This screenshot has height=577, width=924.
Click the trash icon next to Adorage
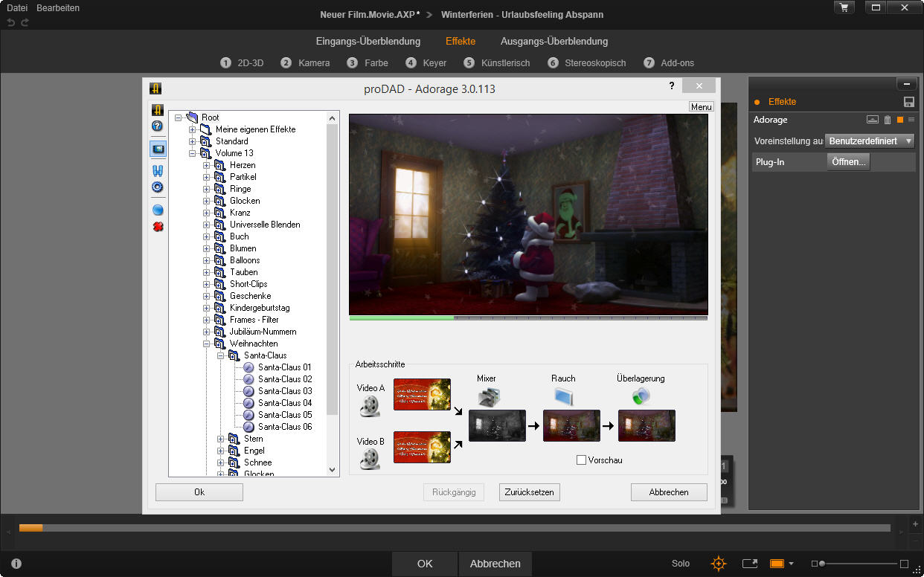pos(888,120)
